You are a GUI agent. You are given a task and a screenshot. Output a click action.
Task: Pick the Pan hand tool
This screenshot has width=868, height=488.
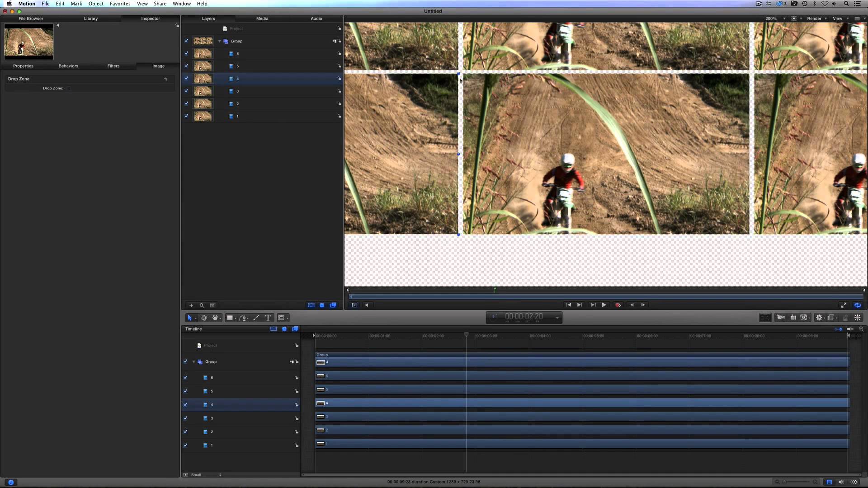tap(215, 318)
